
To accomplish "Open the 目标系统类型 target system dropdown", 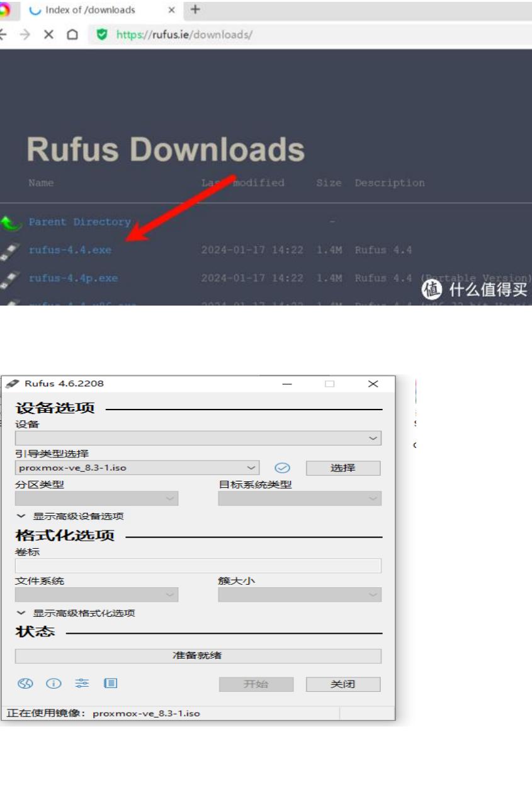I will [300, 498].
